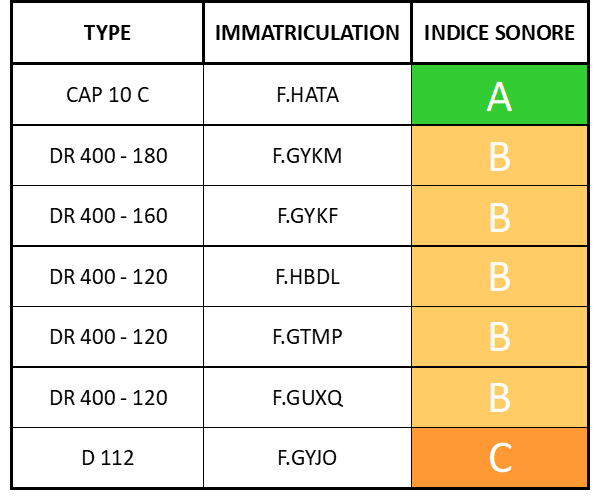Click the DR 400 - 120 cell beside F.HBDL
601x498 pixels.
(108, 277)
